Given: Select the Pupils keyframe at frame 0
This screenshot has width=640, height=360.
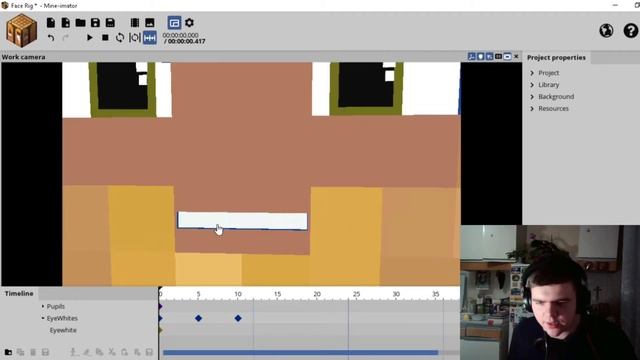Looking at the screenshot, I should (x=160, y=306).
